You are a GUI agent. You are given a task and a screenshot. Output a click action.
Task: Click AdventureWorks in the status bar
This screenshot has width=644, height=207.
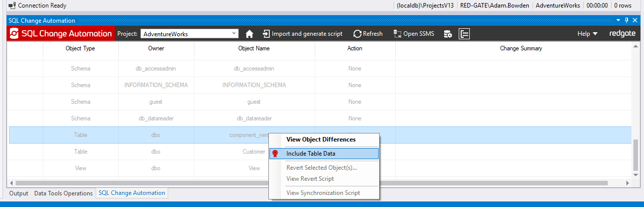[x=557, y=6]
